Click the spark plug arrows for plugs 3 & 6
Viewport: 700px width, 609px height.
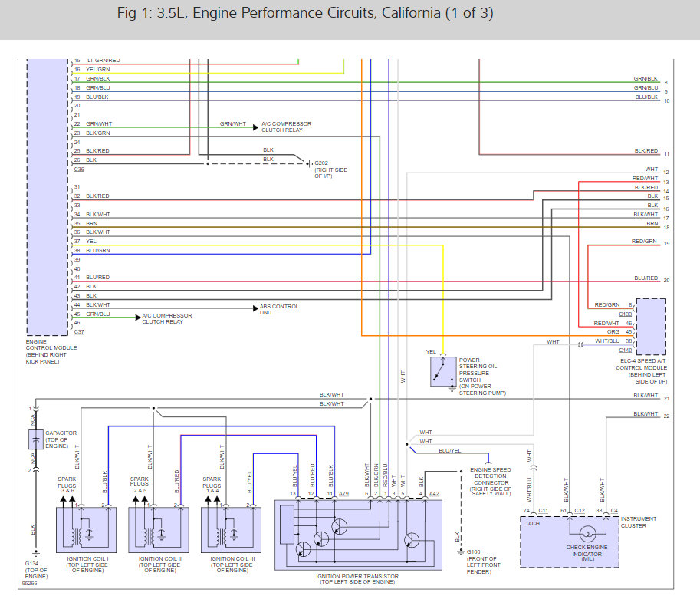68,502
